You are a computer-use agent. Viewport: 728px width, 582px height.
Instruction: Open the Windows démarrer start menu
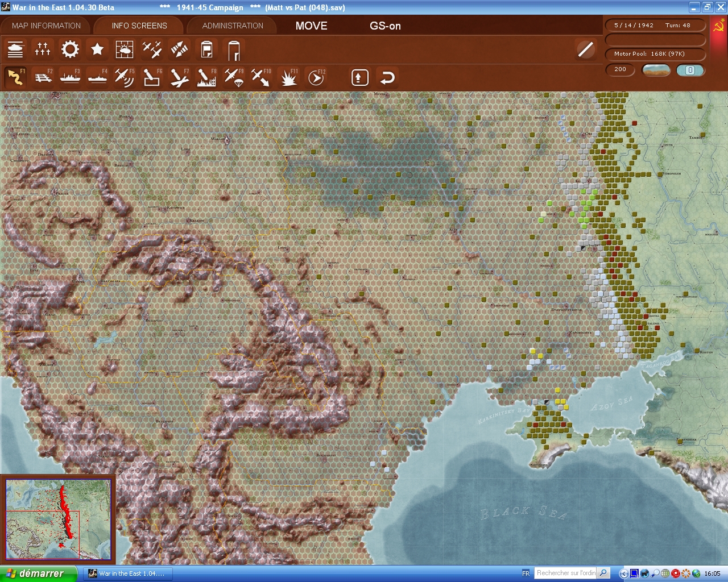(x=39, y=573)
